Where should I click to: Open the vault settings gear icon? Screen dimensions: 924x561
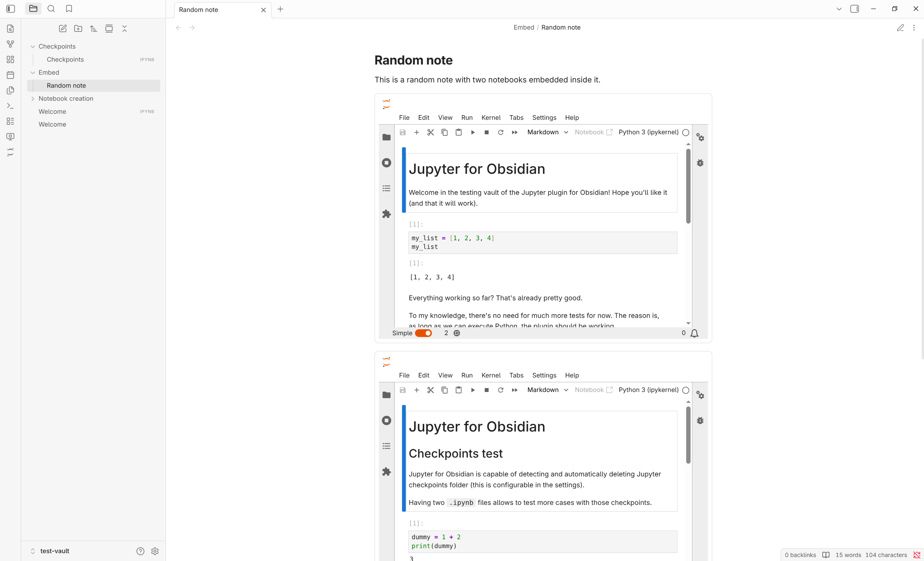tap(155, 551)
